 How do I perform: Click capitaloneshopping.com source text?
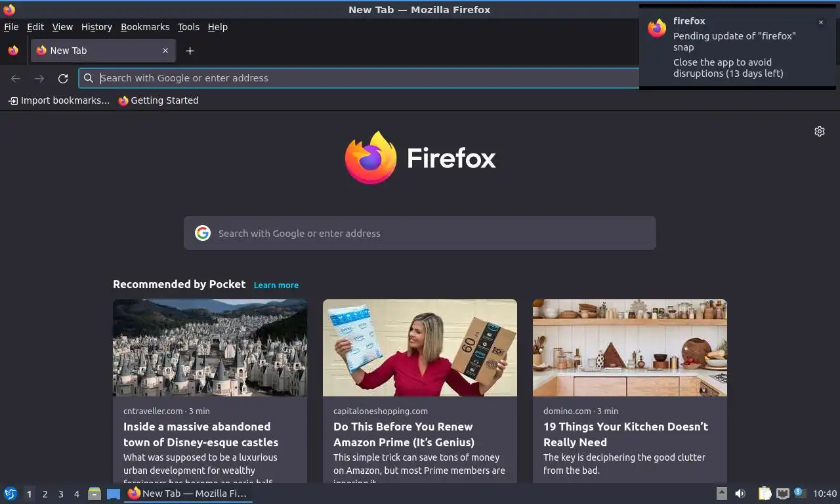click(381, 411)
